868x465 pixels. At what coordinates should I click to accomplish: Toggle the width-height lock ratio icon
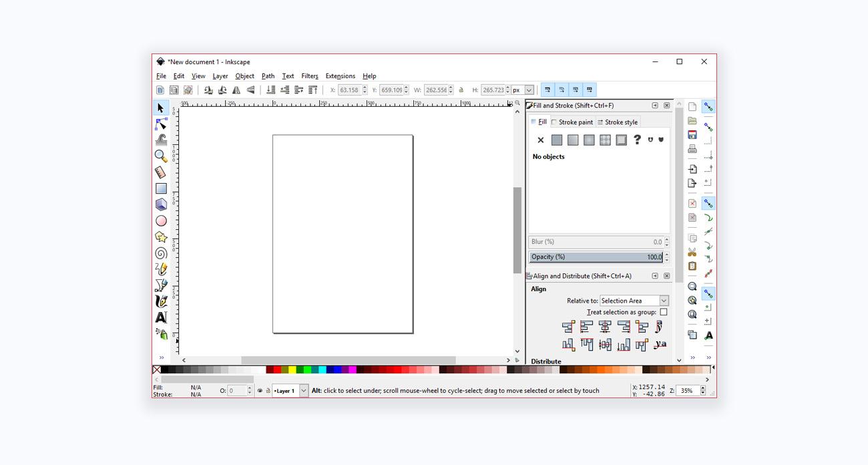point(461,90)
